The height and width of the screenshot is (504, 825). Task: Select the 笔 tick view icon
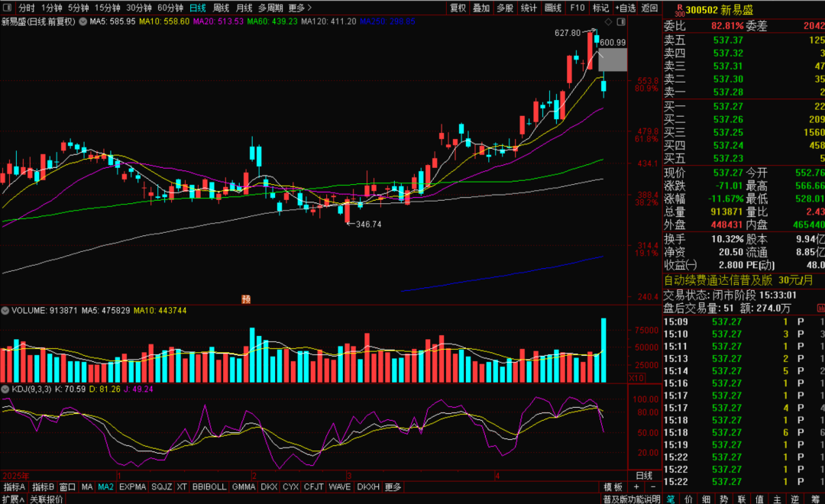pos(671,499)
